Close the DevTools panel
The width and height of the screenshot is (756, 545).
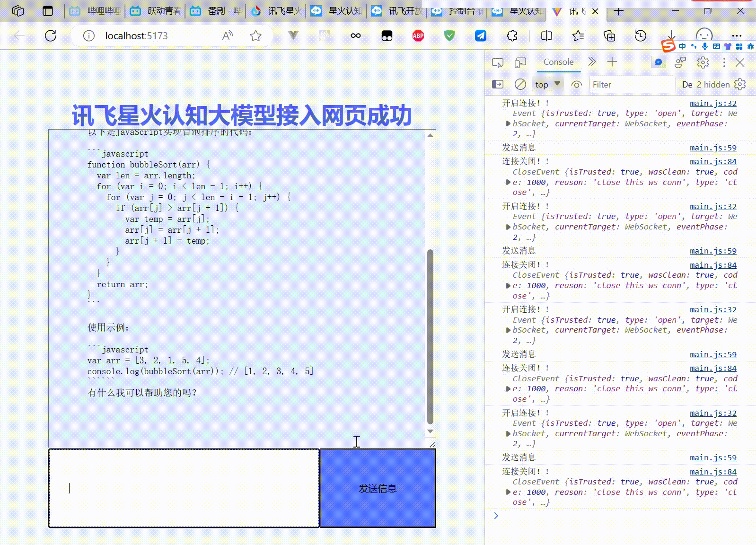740,62
